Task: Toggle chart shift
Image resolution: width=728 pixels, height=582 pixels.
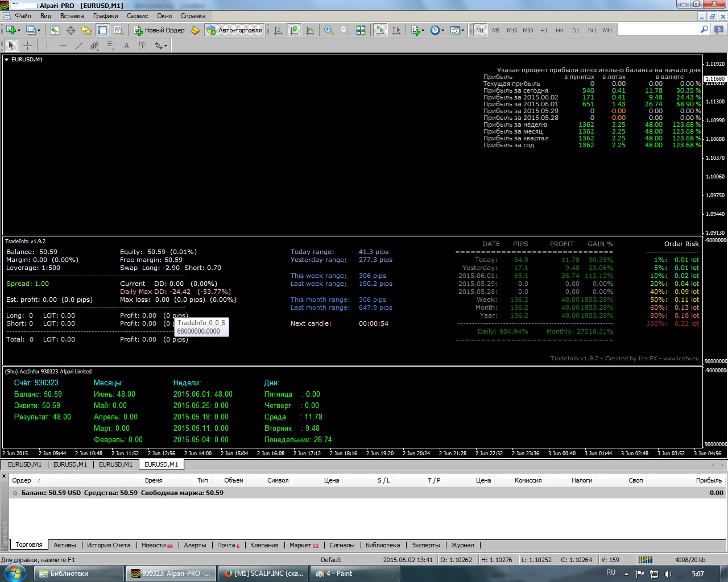Action: pyautogui.click(x=396, y=30)
